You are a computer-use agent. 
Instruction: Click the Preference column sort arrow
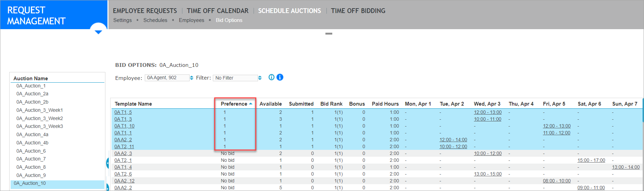click(250, 104)
